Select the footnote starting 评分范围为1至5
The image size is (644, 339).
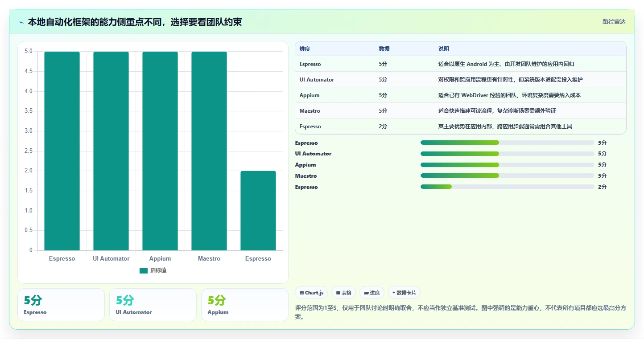(460, 312)
